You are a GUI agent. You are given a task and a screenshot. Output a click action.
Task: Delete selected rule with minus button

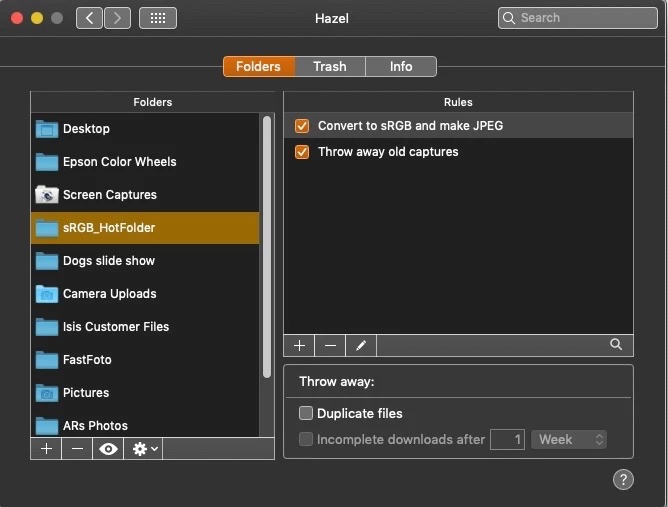click(x=330, y=345)
